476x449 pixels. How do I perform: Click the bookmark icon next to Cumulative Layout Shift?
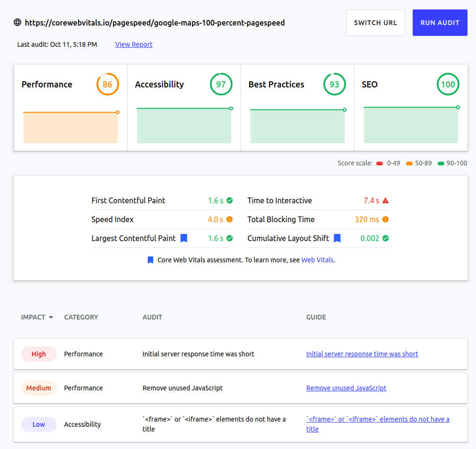[x=337, y=238]
